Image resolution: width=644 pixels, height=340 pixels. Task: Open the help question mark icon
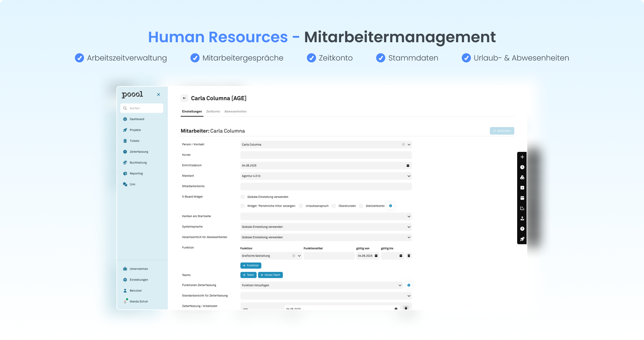[x=522, y=229]
